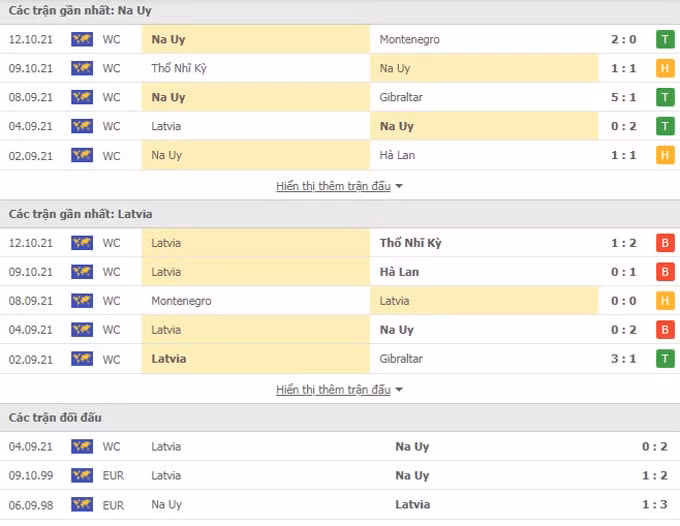The height and width of the screenshot is (526, 680).
Task: Click the world flag icon in the Latvia vs Thổ Nhĩ Kỳ row
Action: click(x=82, y=243)
